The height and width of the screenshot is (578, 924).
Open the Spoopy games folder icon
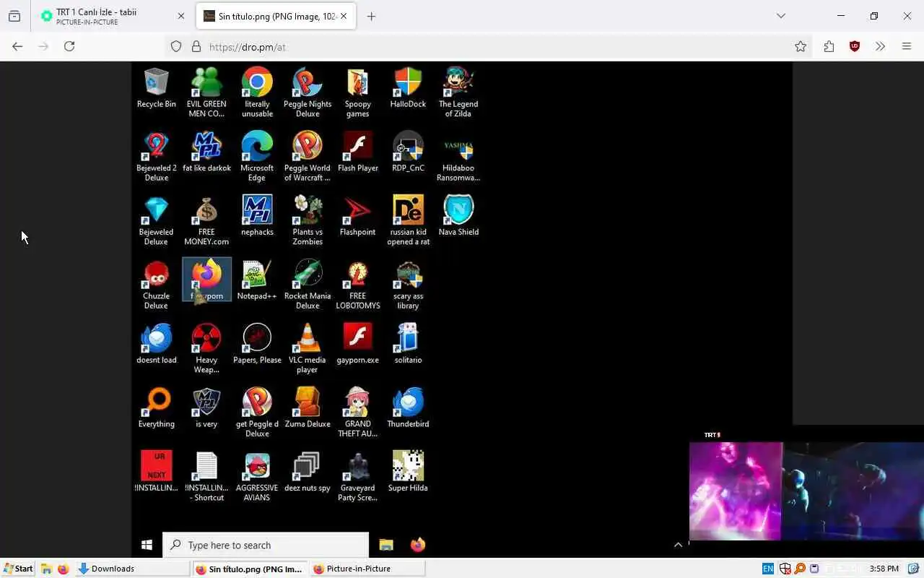point(357,92)
